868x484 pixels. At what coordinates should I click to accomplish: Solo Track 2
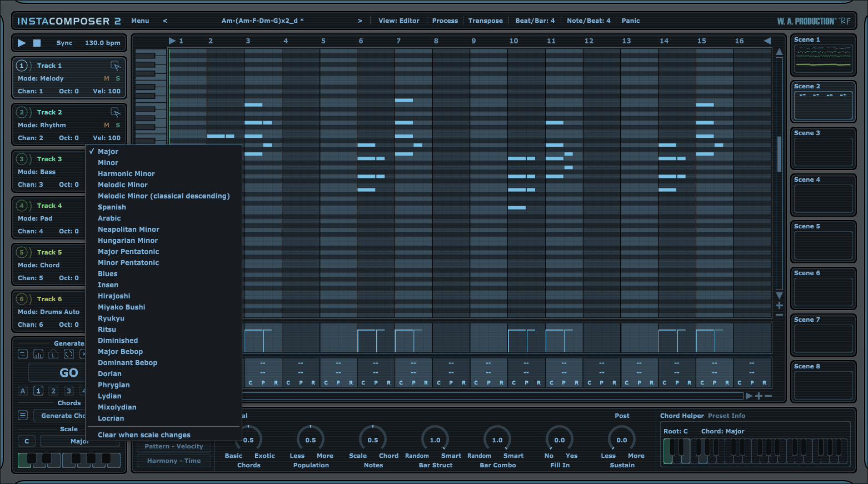pos(118,125)
